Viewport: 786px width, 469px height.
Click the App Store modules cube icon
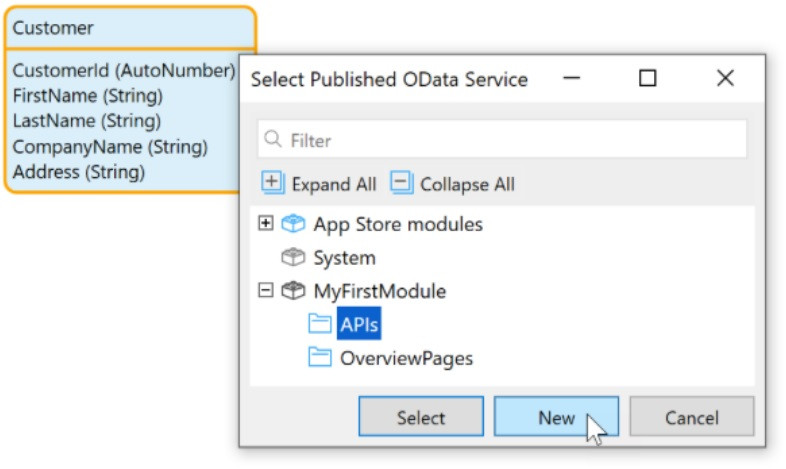(293, 224)
